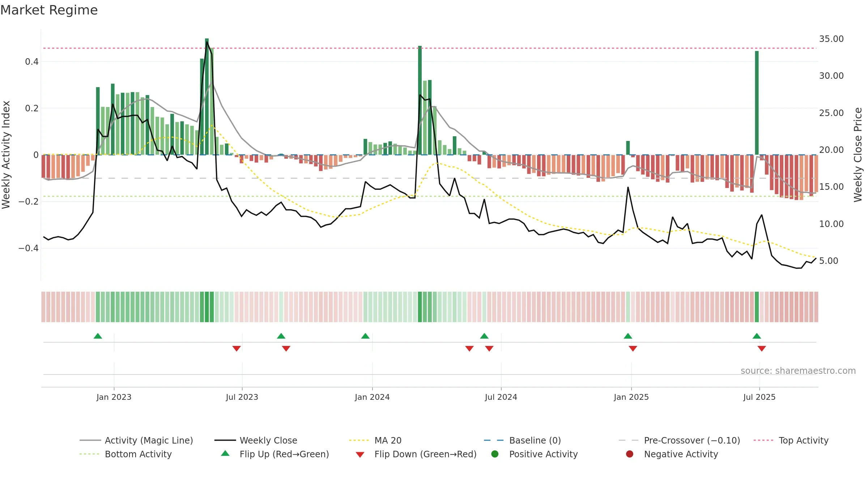Click the Jul 2024 x-axis label
The image size is (868, 488).
coord(501,397)
